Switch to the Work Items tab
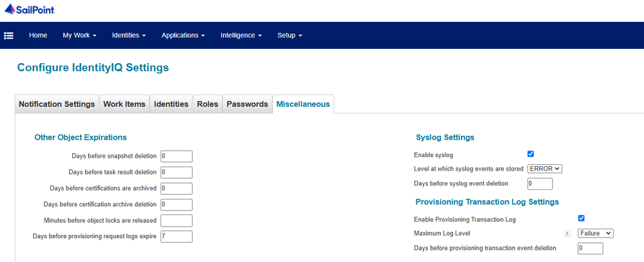The width and height of the screenshot is (644, 262). tap(125, 104)
